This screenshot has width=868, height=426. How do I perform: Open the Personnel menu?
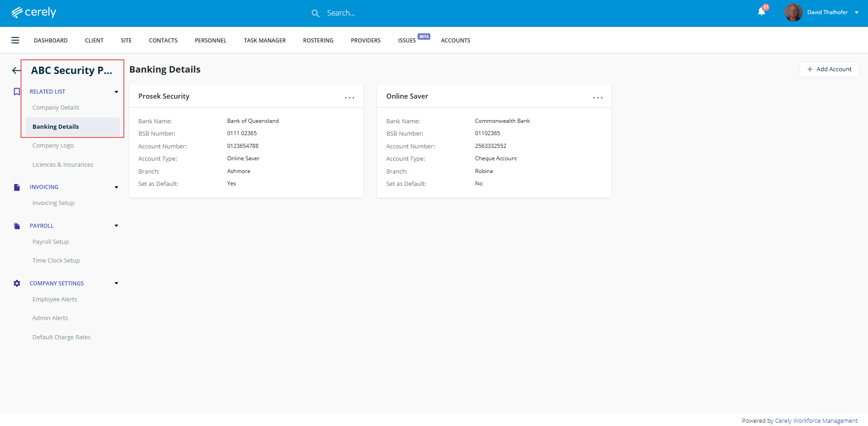click(210, 41)
